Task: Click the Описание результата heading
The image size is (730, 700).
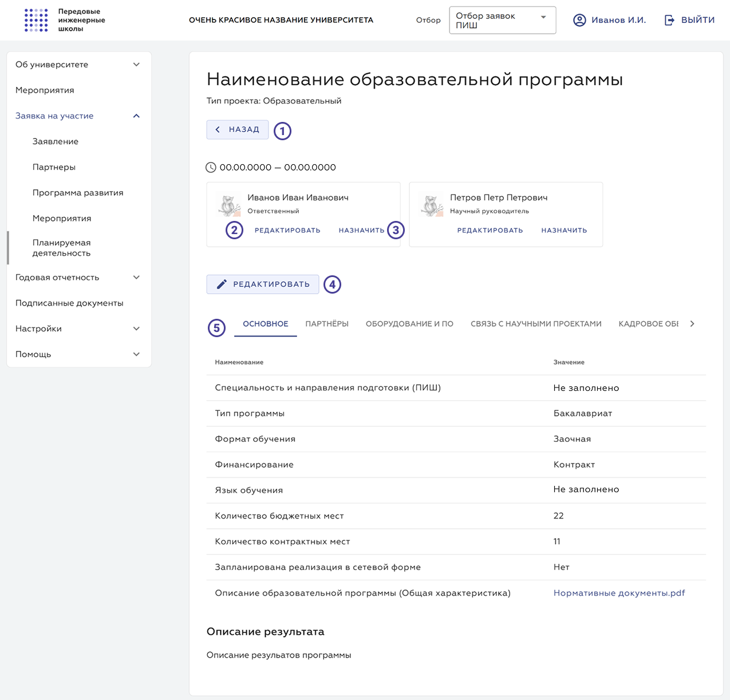Action: [266, 632]
